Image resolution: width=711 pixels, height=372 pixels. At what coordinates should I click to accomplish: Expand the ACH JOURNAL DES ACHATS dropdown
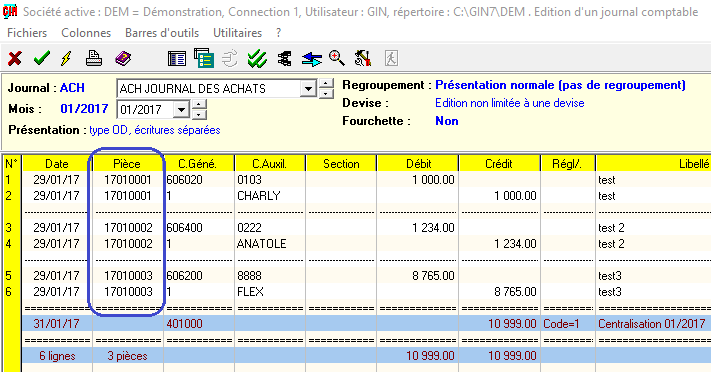click(308, 88)
